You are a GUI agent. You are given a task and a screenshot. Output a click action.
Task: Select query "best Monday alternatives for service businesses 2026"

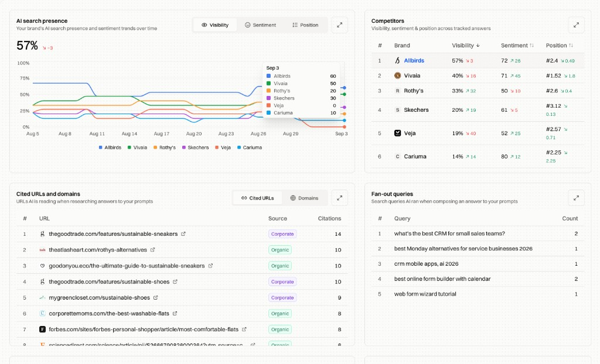click(463, 249)
